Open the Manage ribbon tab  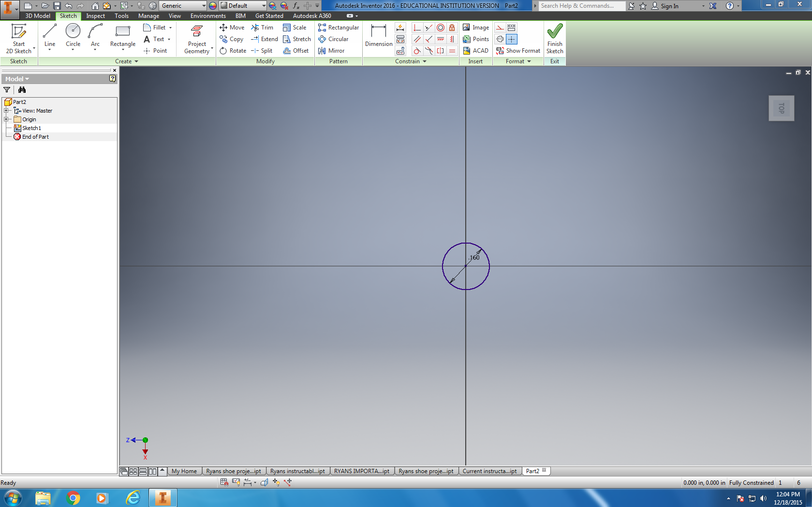point(148,16)
